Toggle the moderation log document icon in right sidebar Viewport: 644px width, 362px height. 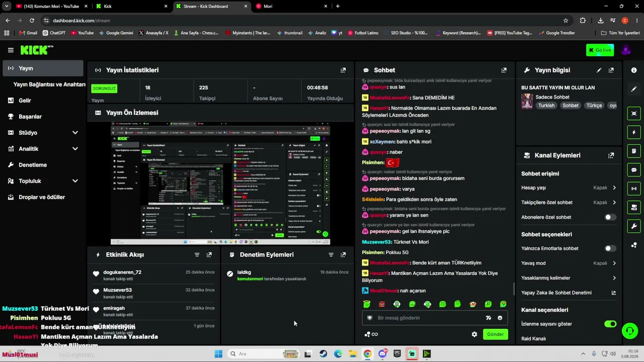point(634,151)
